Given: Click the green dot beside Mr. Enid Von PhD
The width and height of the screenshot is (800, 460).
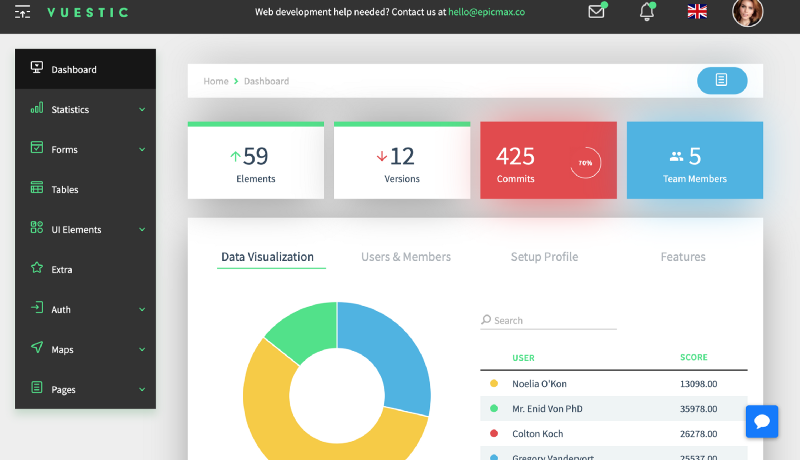Looking at the screenshot, I should [494, 408].
